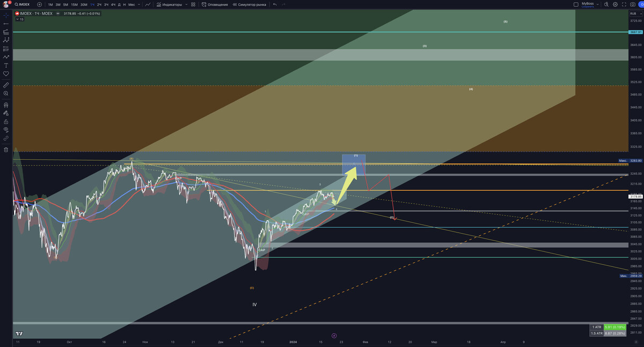644x347 pixels.
Task: Click the TradingView logo at bottom left
Action: (20, 334)
